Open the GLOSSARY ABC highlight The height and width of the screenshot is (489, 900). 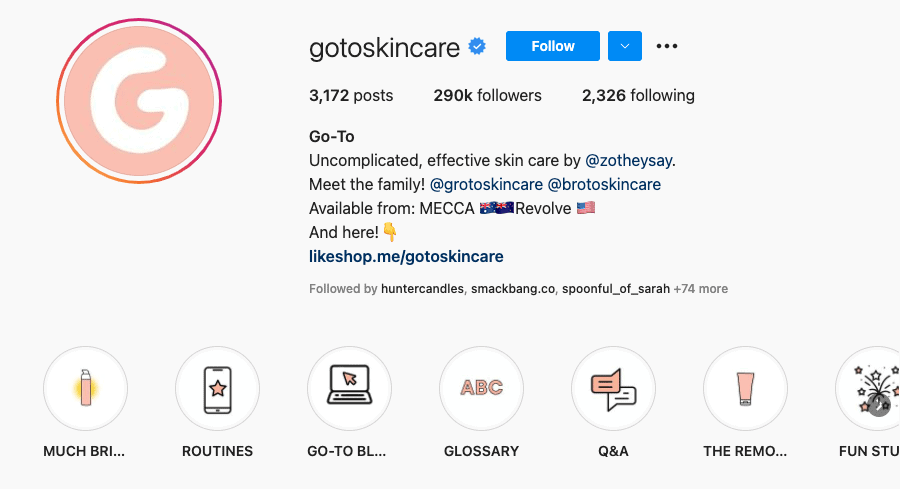[x=481, y=389]
